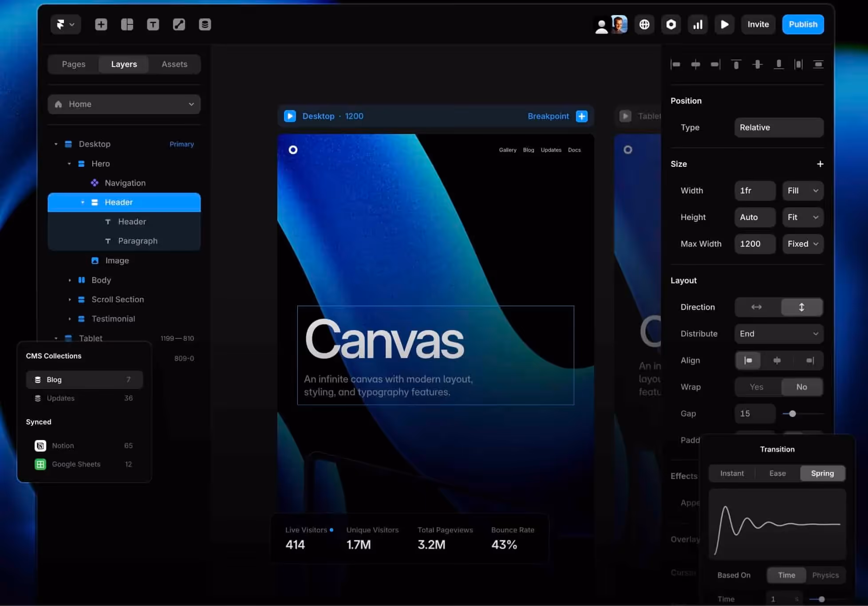Switch to the Assets tab
Screen dimensions: 868x606
click(x=174, y=64)
